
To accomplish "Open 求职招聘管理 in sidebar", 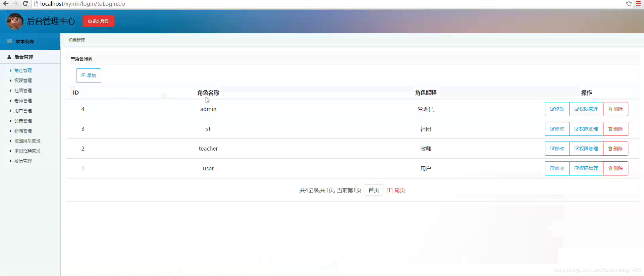I will [x=27, y=151].
